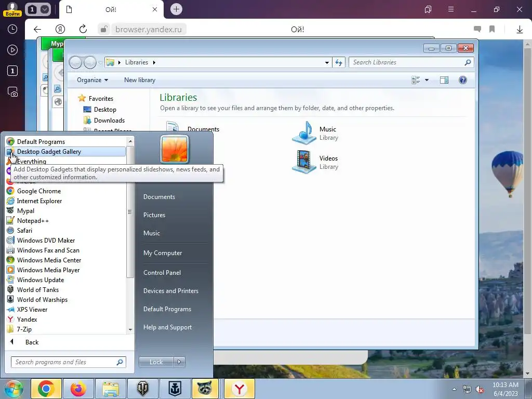Viewport: 532px width, 399px height.
Task: Open Windows Update from program list
Action: coord(66,280)
